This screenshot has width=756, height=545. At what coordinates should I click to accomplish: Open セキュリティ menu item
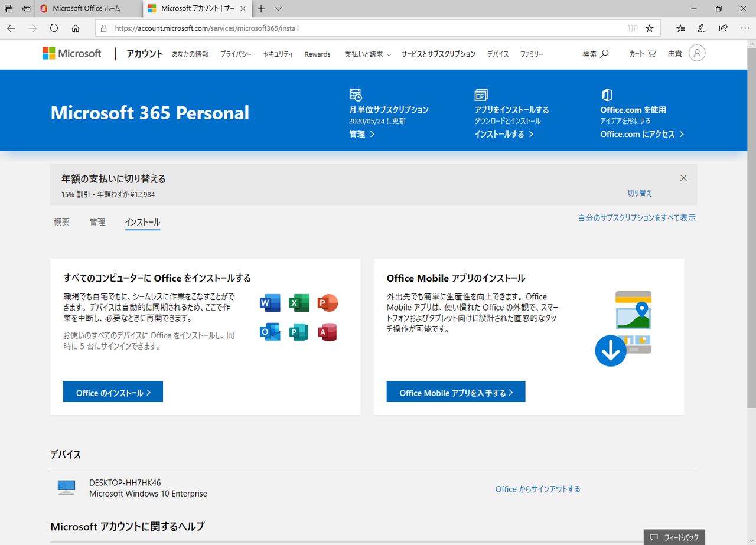278,54
